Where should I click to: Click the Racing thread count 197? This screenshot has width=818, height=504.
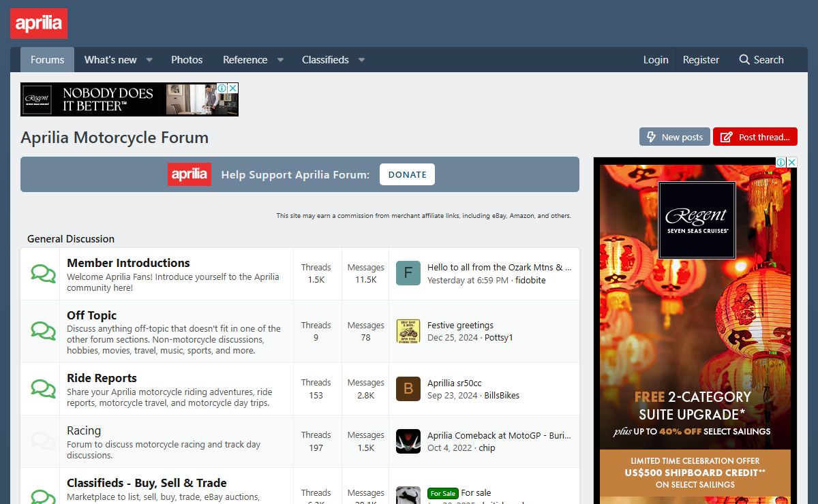pyautogui.click(x=316, y=447)
